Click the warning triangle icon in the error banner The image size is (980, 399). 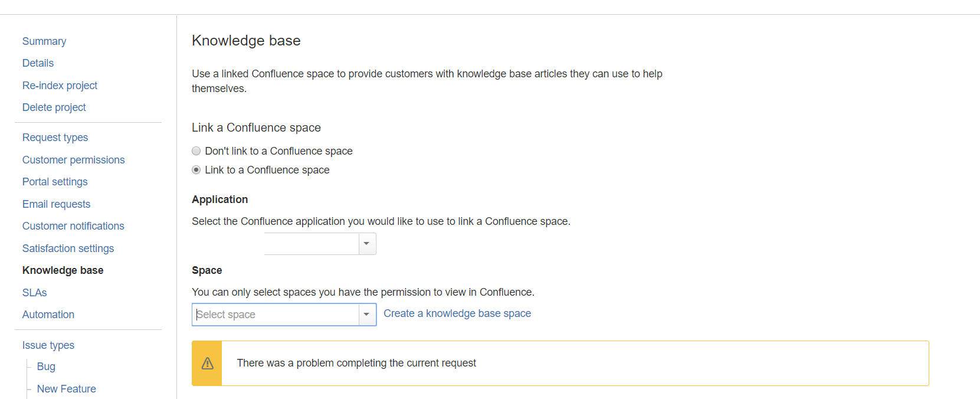pyautogui.click(x=207, y=363)
